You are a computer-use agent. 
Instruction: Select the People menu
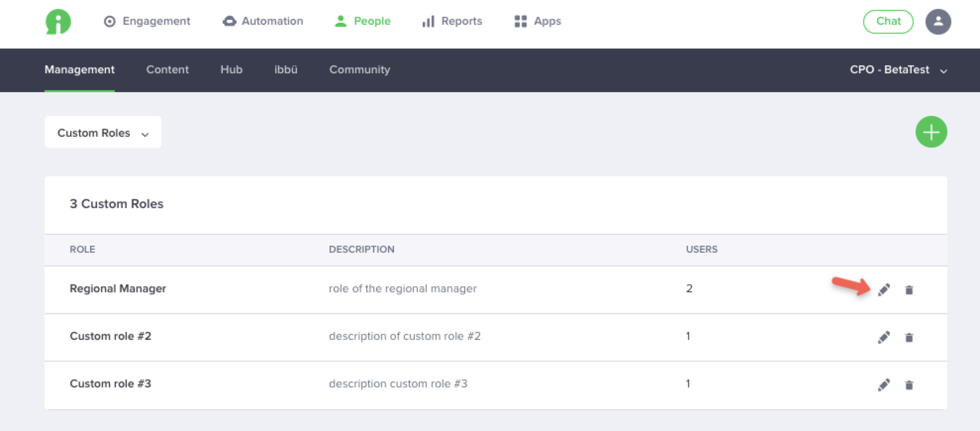(362, 21)
